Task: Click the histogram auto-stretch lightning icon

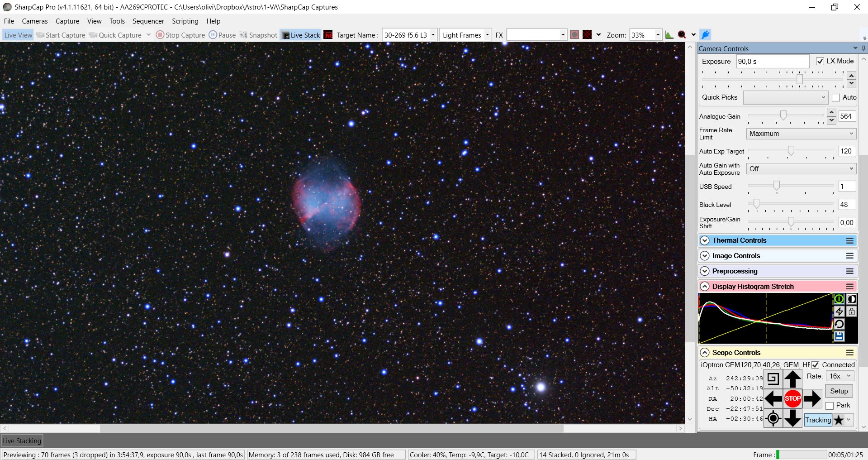Action: coord(839,311)
